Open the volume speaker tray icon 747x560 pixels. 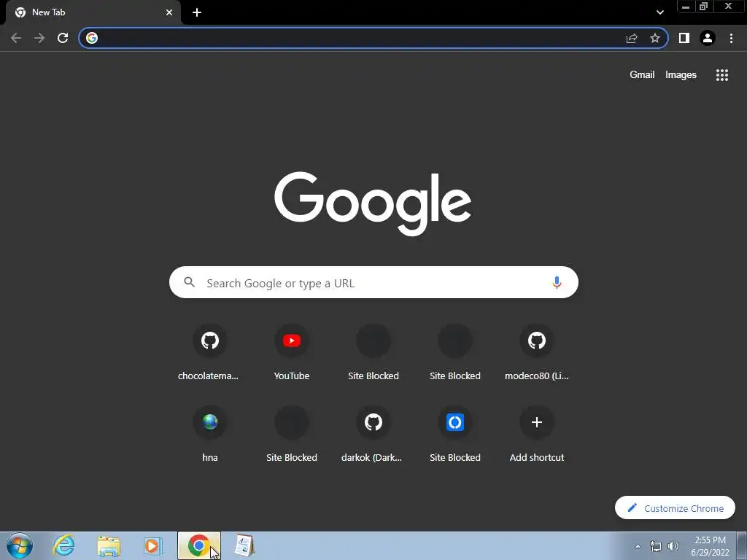673,546
